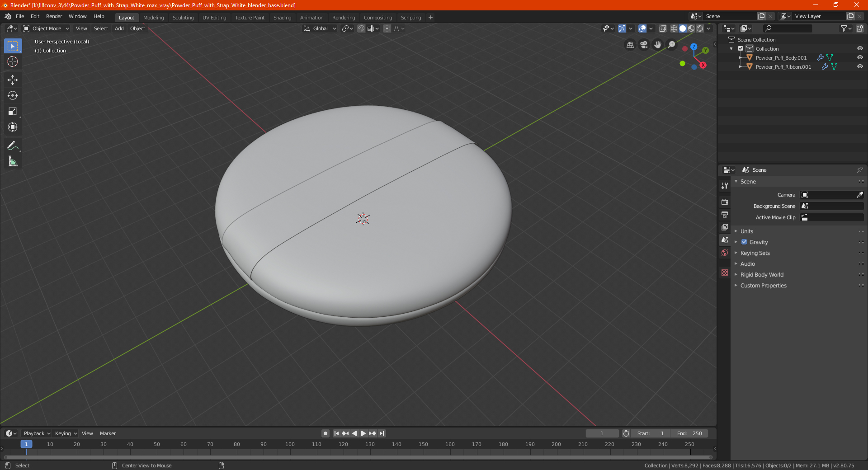The height and width of the screenshot is (470, 868).
Task: Hide Powder_Puff_Ribbon.001 via eye icon
Action: coord(860,67)
